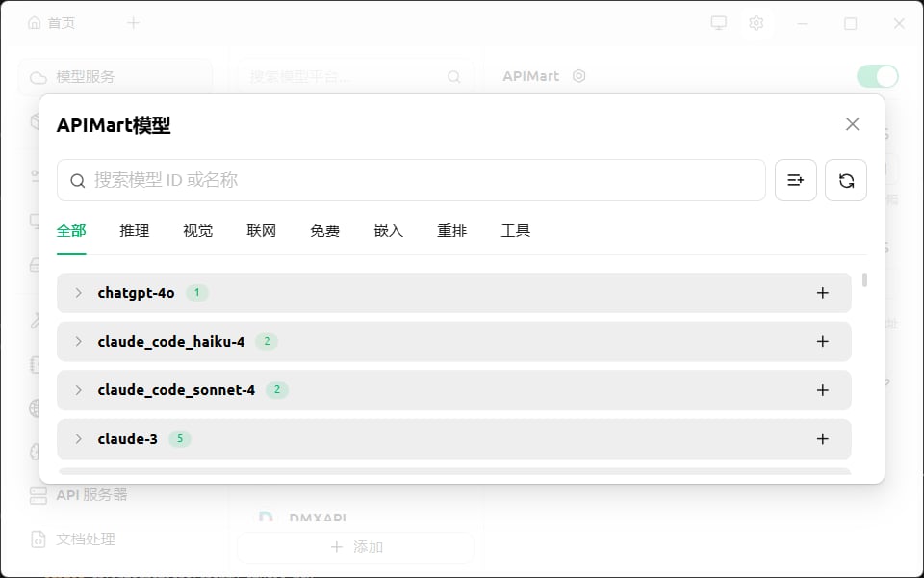Screen dimensions: 924x578
Task: Select 模型服务 in the sidebar
Action: [x=115, y=77]
